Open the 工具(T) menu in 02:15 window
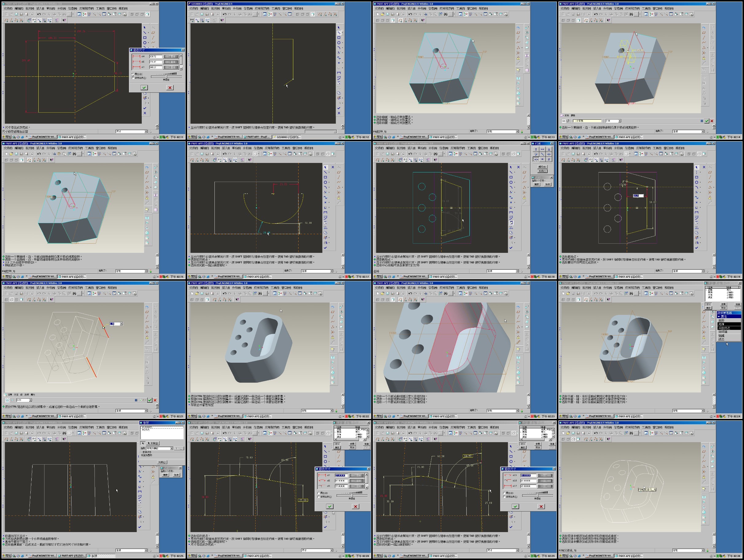 90,148
